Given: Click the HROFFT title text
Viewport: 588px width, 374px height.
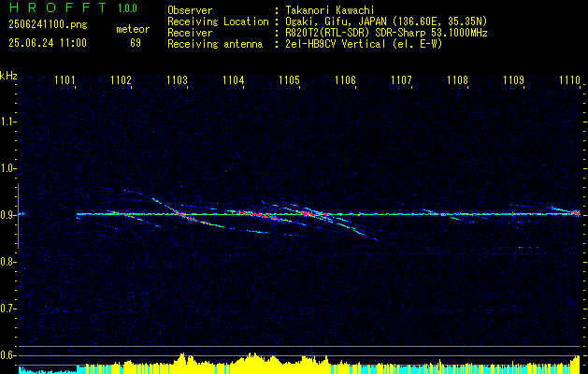Looking at the screenshot, I should point(58,7).
